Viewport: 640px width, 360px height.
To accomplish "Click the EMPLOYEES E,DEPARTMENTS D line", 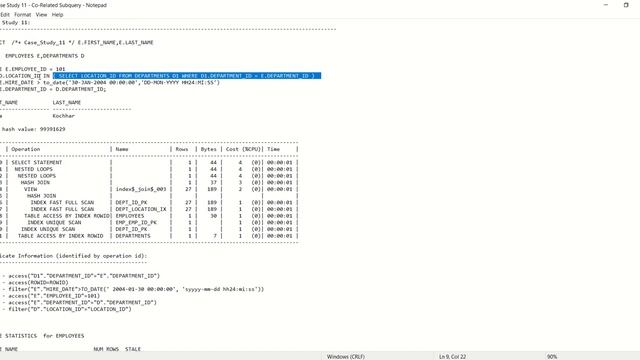I will click(x=45, y=56).
